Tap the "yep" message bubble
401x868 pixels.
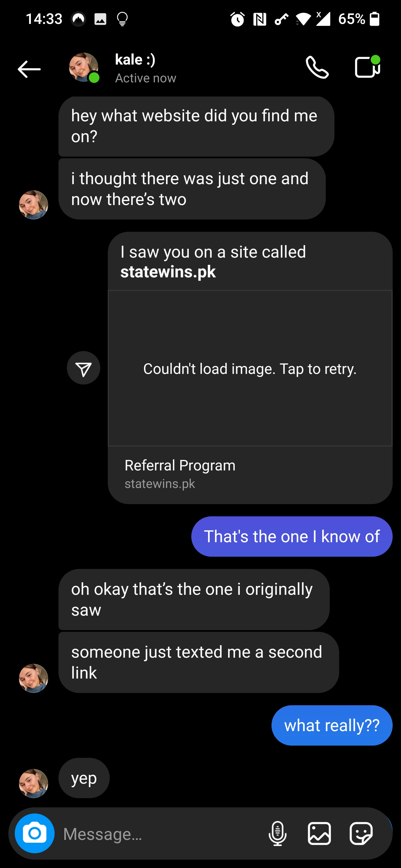pos(84,778)
